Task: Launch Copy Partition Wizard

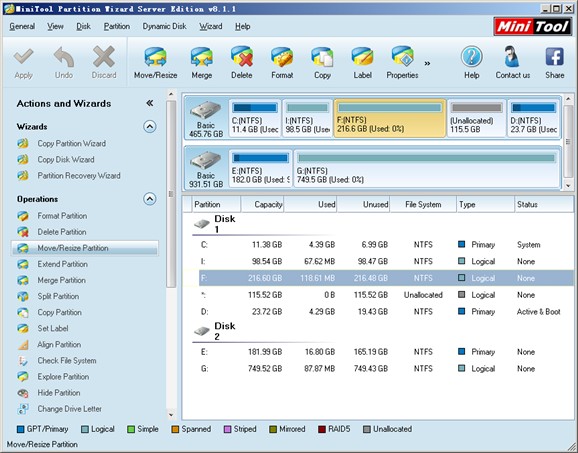Action: click(72, 143)
